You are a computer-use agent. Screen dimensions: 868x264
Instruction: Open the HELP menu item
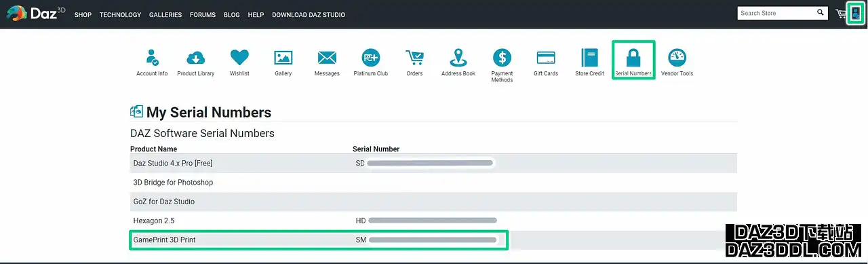coord(256,15)
